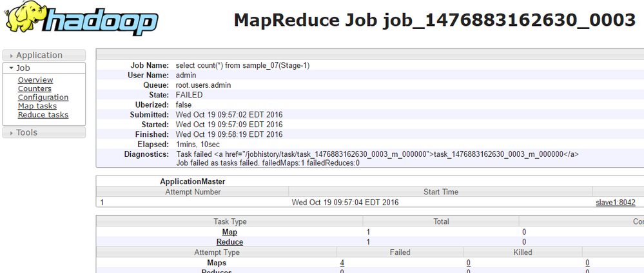Expand the Tools section
This screenshot has height=273, width=644.
(x=44, y=132)
